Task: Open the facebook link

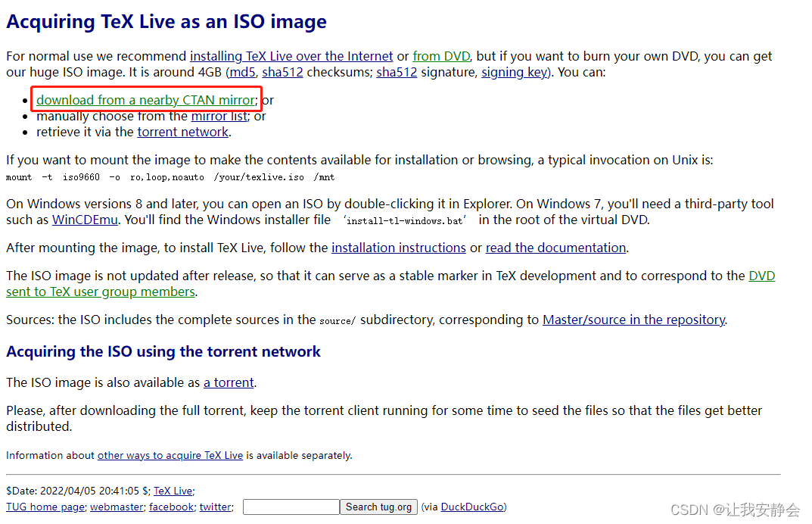Action: click(172, 507)
